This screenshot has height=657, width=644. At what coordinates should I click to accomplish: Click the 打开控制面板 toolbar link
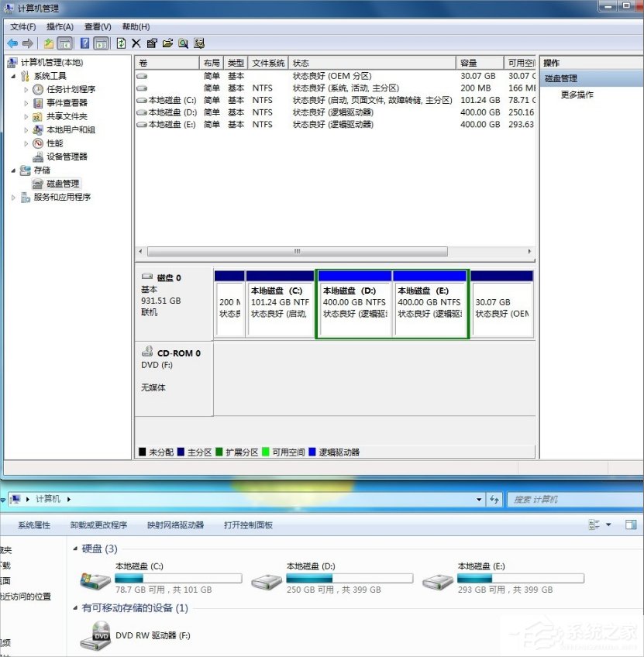[246, 525]
